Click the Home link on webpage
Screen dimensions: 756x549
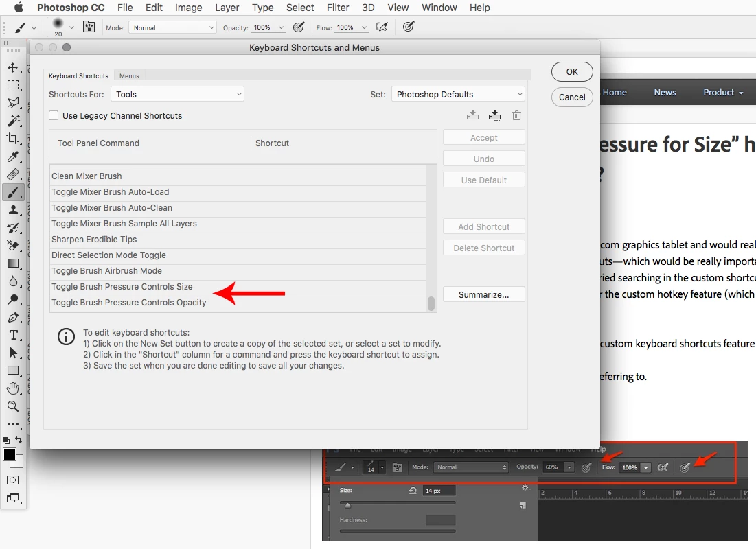[615, 92]
